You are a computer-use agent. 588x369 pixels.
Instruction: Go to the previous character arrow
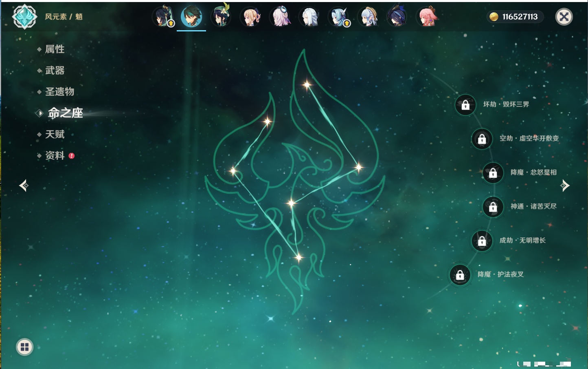click(24, 186)
